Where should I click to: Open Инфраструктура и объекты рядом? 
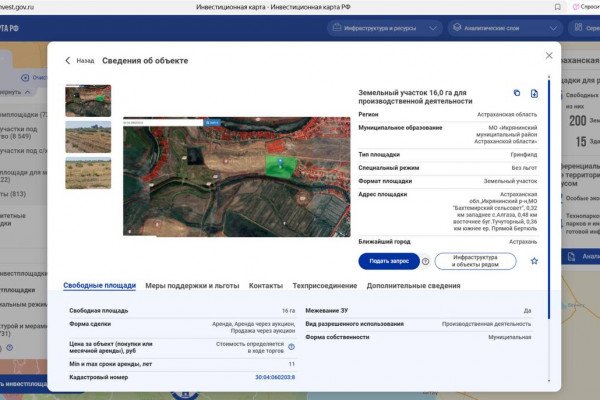pyautogui.click(x=475, y=261)
